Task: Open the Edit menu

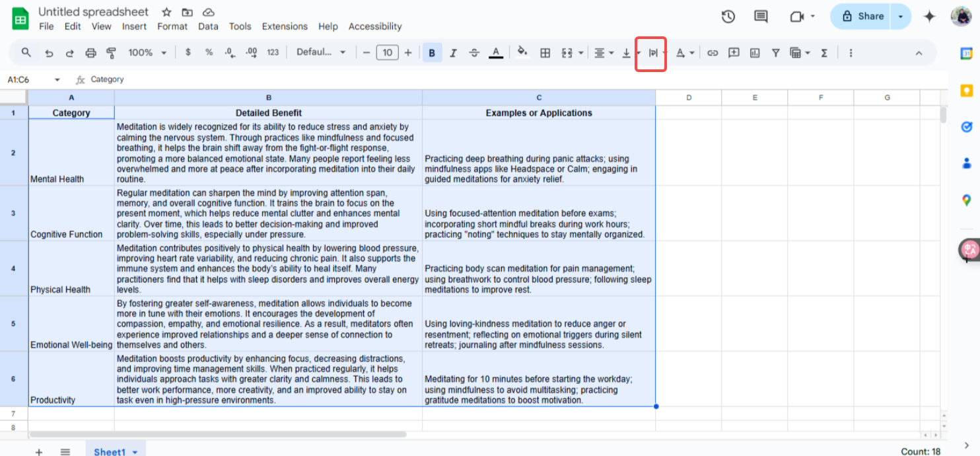Action: point(73,26)
